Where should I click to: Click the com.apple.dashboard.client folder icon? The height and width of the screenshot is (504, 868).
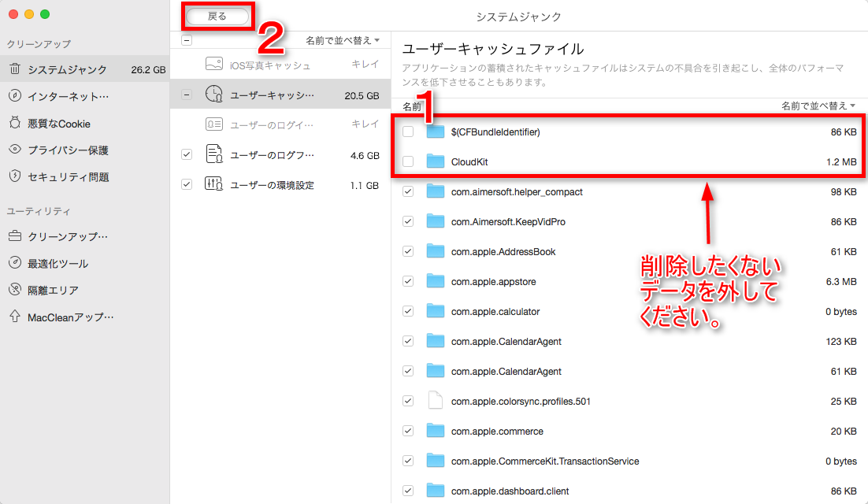click(436, 490)
